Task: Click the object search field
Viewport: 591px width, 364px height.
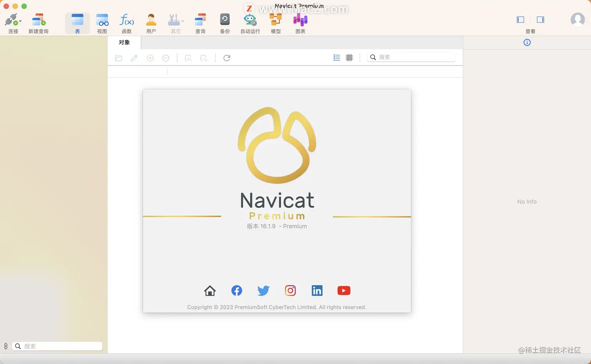Action: pyautogui.click(x=412, y=57)
